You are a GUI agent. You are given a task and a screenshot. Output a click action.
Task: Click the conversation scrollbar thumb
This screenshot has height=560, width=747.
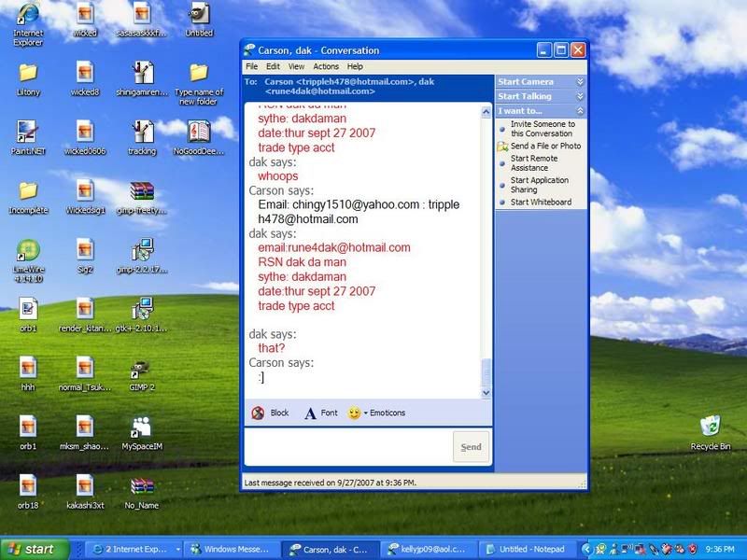pos(486,372)
